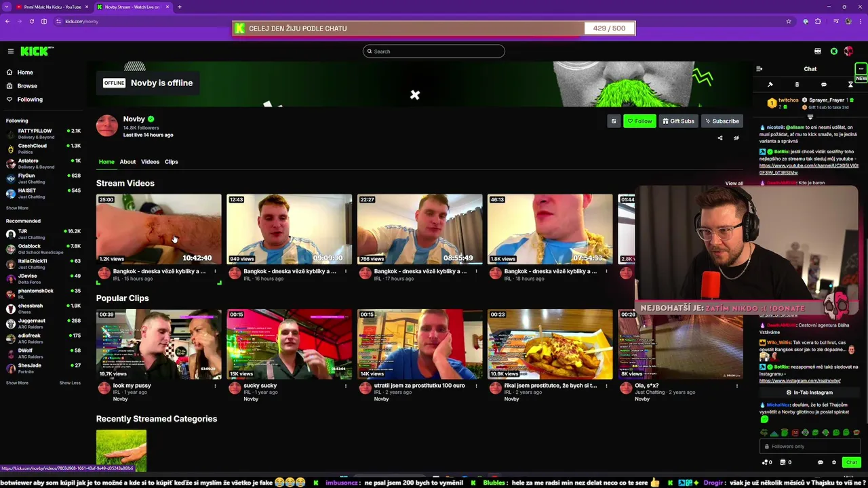The width and height of the screenshot is (868, 488).
Task: Click the icon button left of Follow
Action: point(614,121)
